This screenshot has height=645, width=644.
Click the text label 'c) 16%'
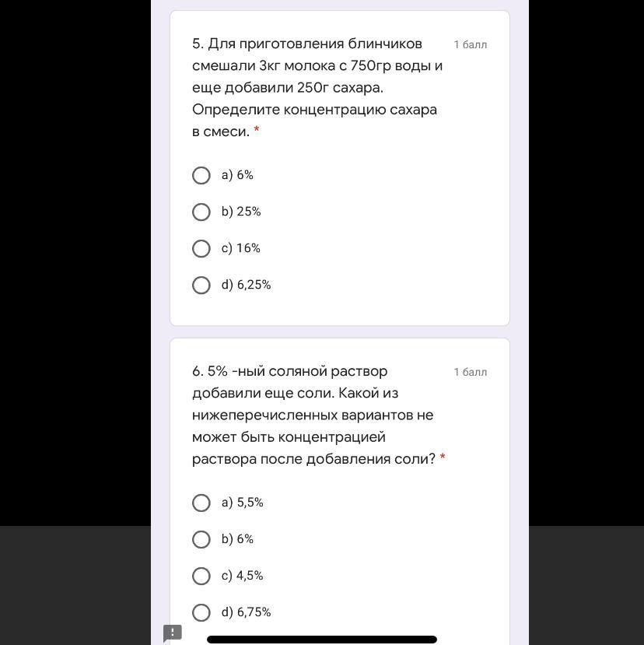pos(241,249)
